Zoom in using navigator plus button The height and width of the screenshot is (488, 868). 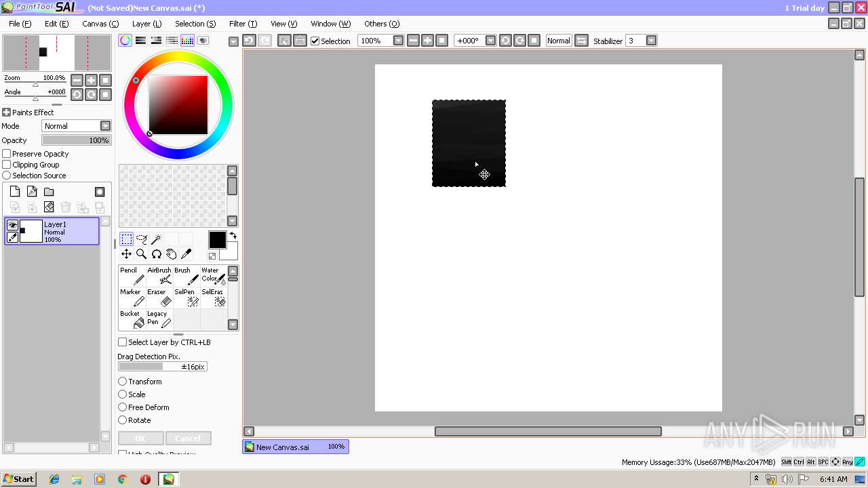[91, 80]
